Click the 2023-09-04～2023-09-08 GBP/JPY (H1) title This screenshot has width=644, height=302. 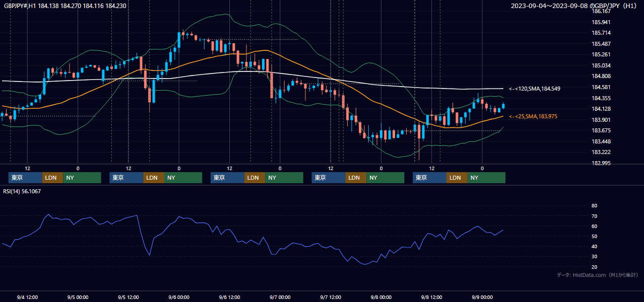(573, 6)
